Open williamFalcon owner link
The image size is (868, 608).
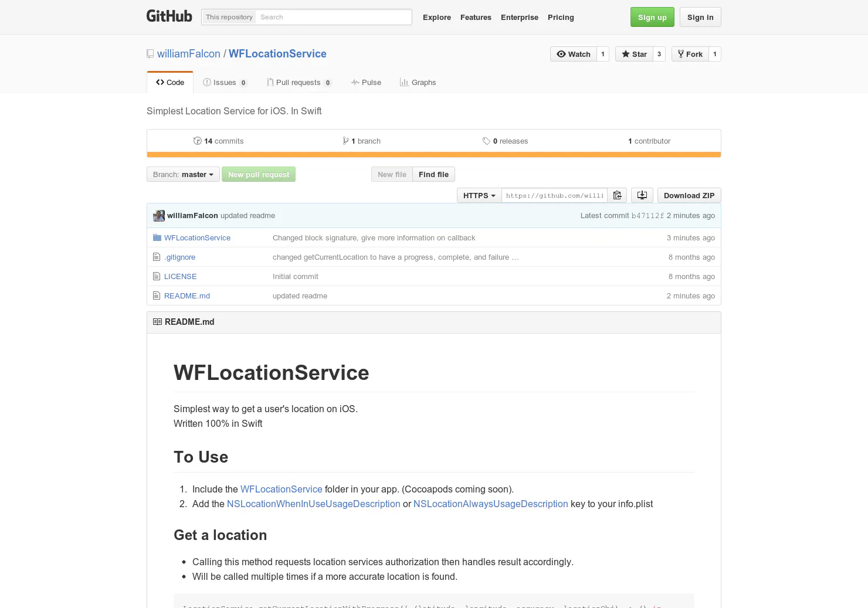point(189,53)
